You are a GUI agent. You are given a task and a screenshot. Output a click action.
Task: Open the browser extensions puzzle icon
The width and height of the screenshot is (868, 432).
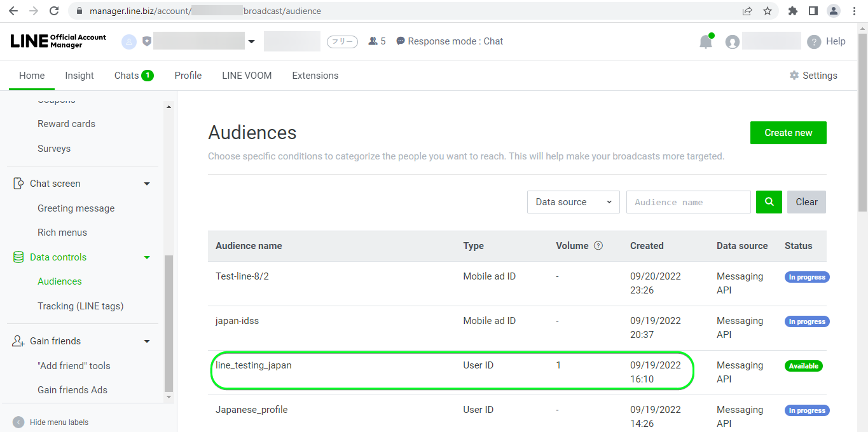(x=792, y=11)
